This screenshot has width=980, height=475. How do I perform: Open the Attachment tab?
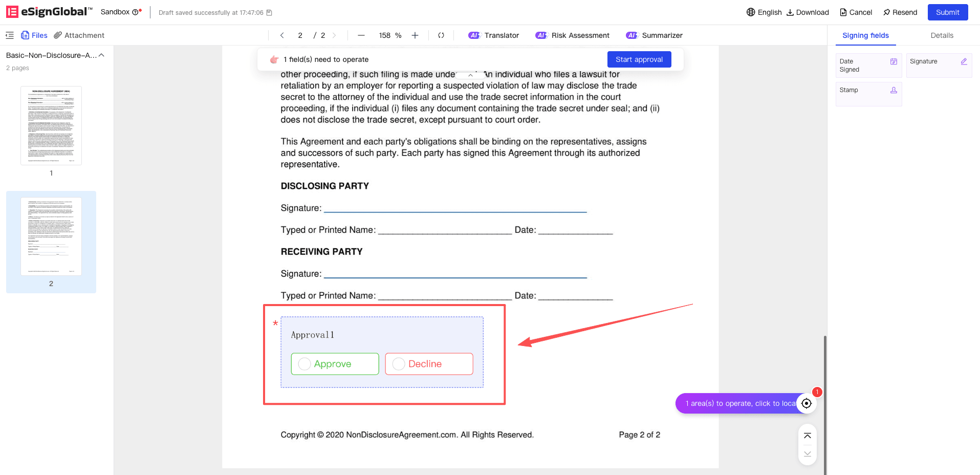79,35
